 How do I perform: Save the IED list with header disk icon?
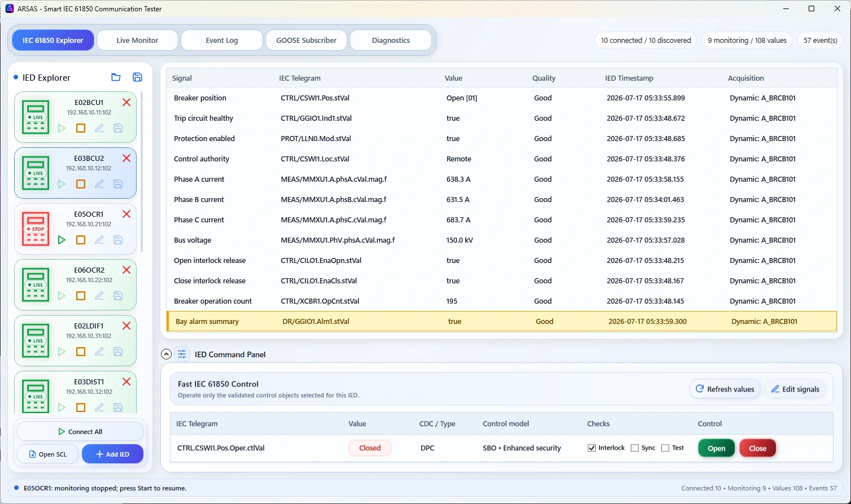click(137, 77)
